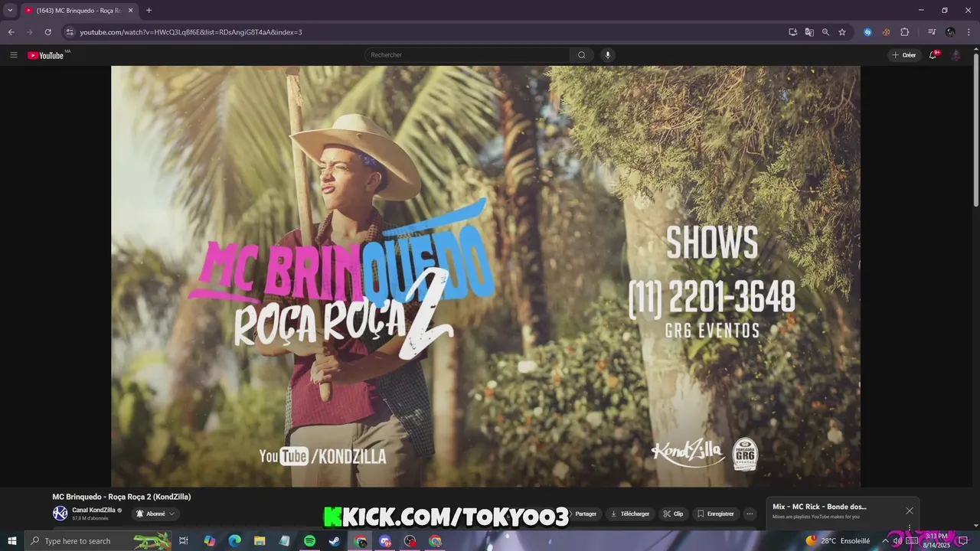This screenshot has width=980, height=551.
Task: Open a new browser tab
Action: [149, 11]
